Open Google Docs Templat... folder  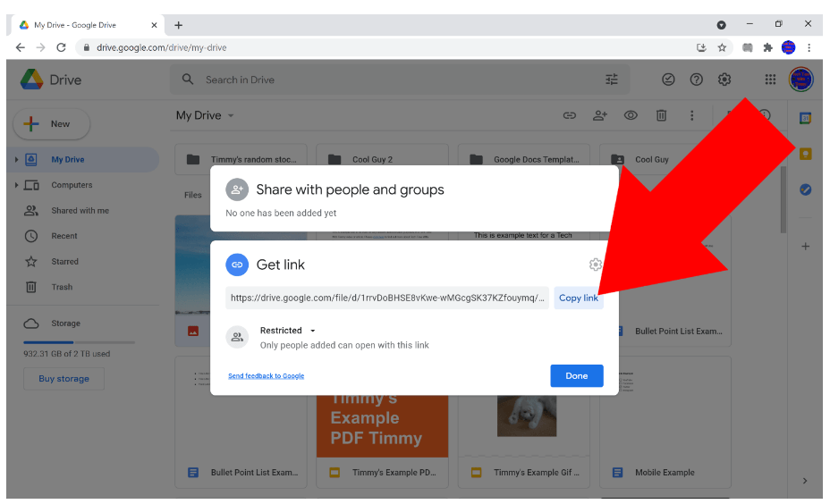[523, 159]
